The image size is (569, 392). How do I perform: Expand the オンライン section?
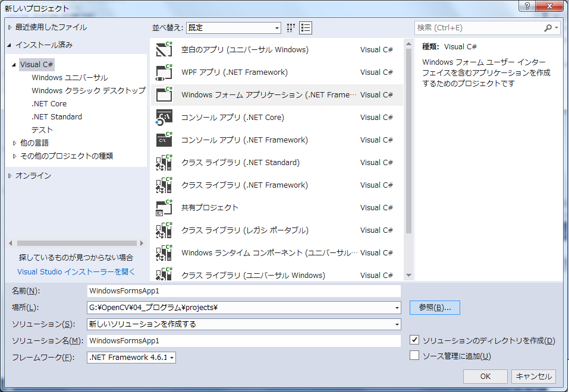pyautogui.click(x=10, y=176)
